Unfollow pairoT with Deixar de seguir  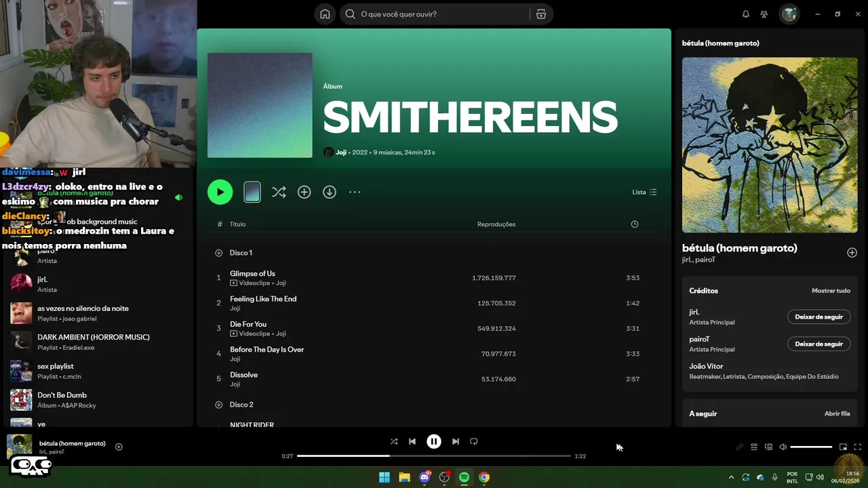coord(818,344)
